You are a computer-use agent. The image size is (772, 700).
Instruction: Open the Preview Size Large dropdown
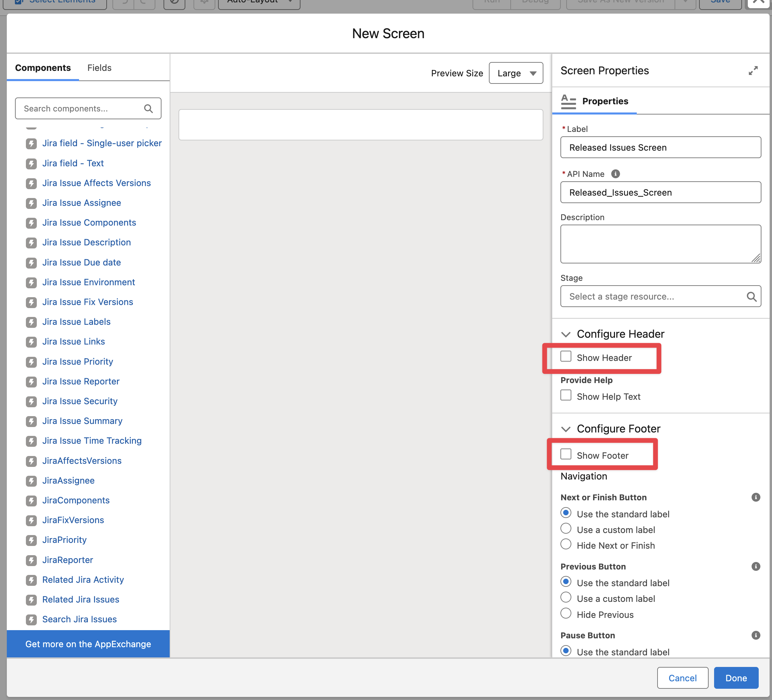[515, 73]
